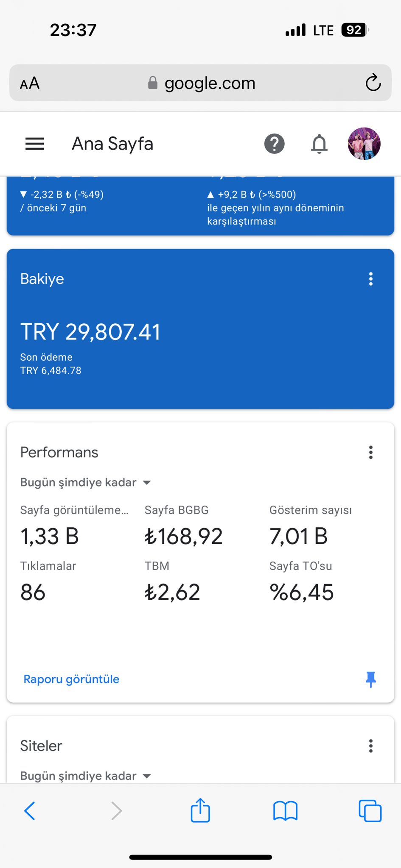
Task: Open Performans card three-dot menu
Action: [x=371, y=452]
